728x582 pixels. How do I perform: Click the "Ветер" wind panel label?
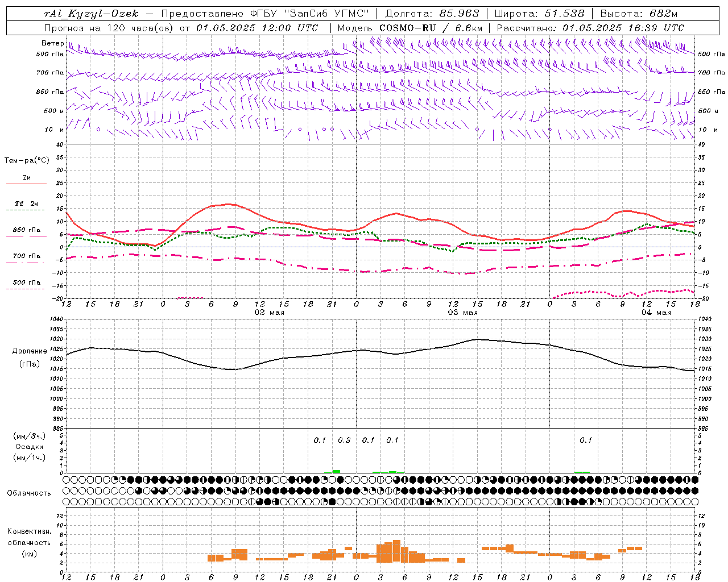coord(52,43)
